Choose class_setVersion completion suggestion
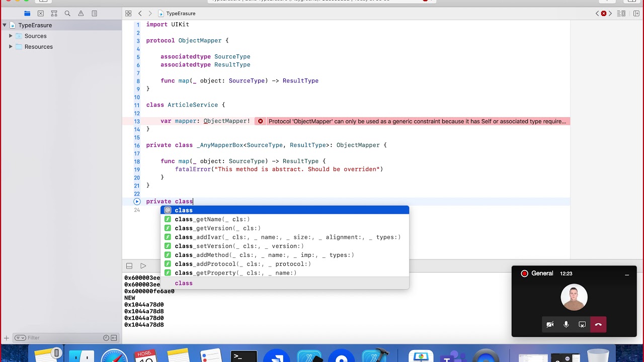The image size is (644, 362). point(285,246)
